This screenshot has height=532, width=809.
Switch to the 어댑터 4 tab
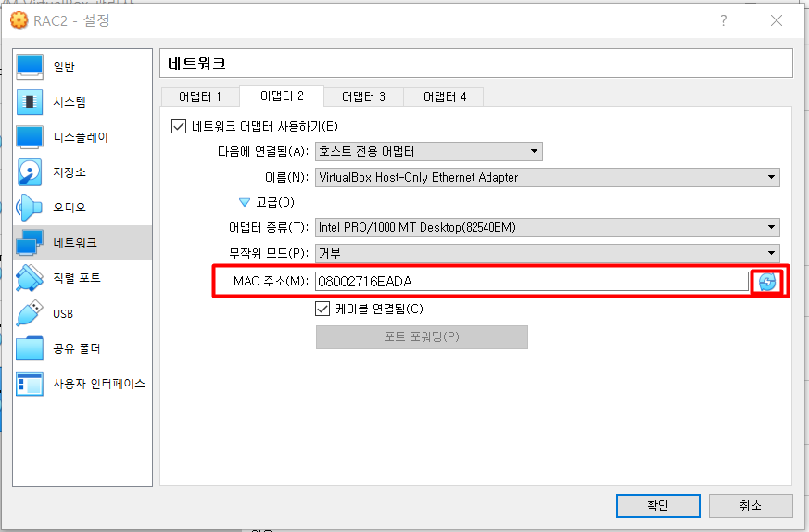[445, 96]
